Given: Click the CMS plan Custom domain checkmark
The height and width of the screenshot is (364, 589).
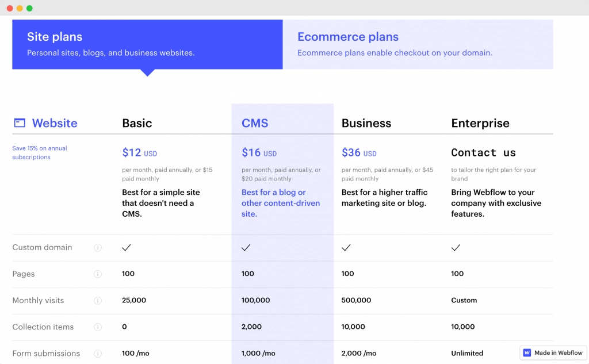Looking at the screenshot, I should [x=246, y=247].
